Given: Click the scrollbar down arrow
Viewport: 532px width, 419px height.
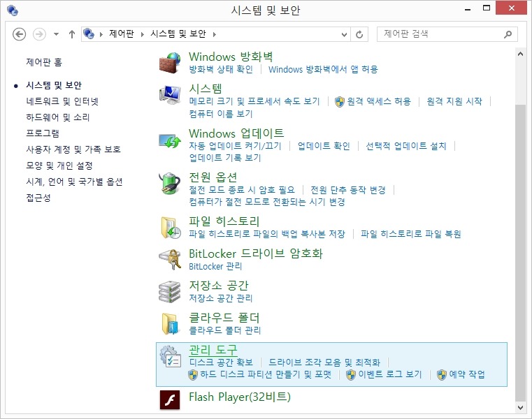Looking at the screenshot, I should [x=520, y=407].
